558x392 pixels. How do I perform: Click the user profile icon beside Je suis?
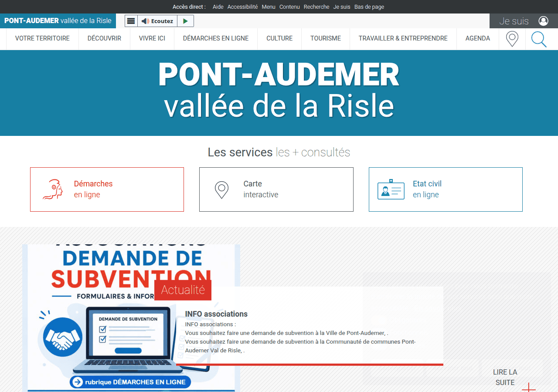coord(543,21)
